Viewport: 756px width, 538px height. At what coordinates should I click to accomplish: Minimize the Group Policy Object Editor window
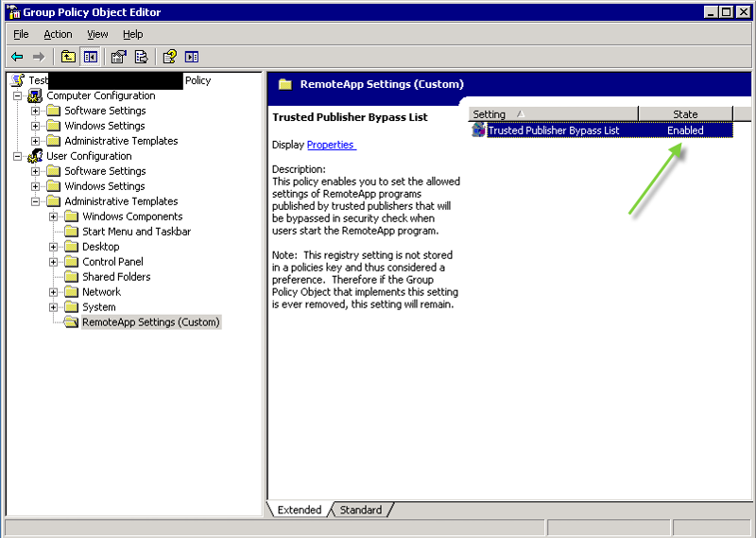(x=711, y=12)
